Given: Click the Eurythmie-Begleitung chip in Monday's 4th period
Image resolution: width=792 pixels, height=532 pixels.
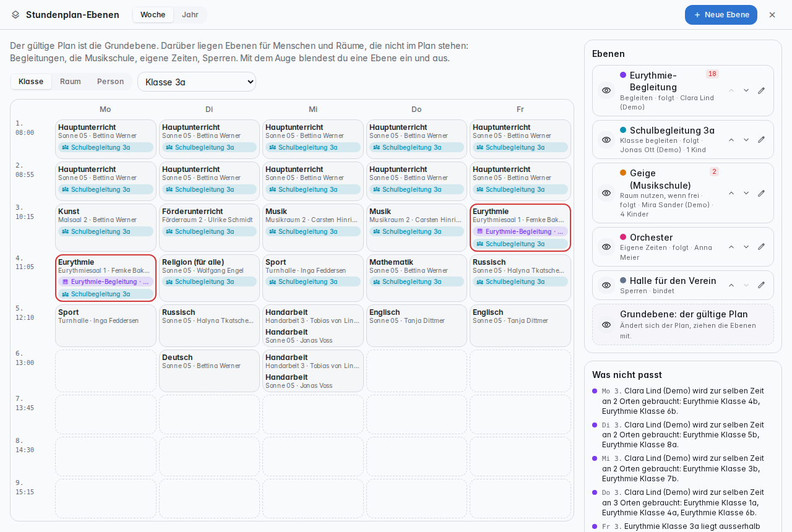Looking at the screenshot, I should [106, 282].
